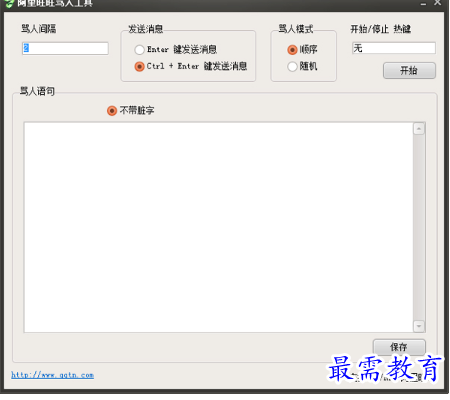Click the scrollbar up arrow in text area
This screenshot has height=400, width=450.
[419, 129]
